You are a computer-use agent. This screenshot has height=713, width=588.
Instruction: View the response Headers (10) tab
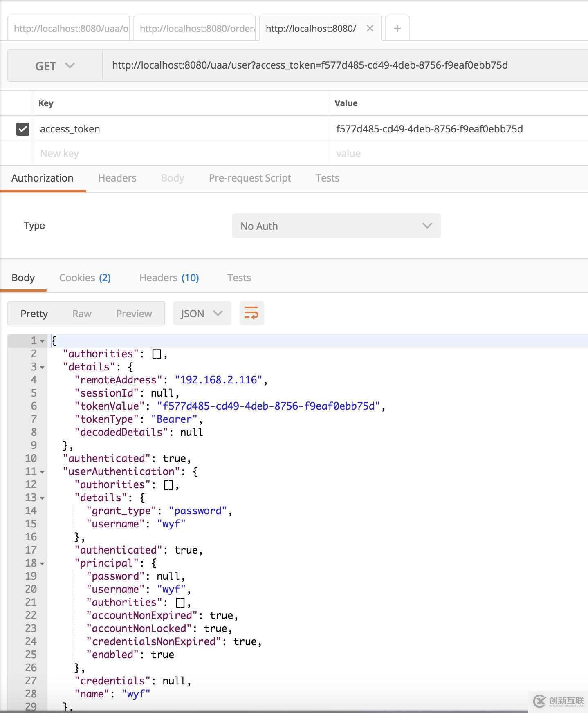169,278
